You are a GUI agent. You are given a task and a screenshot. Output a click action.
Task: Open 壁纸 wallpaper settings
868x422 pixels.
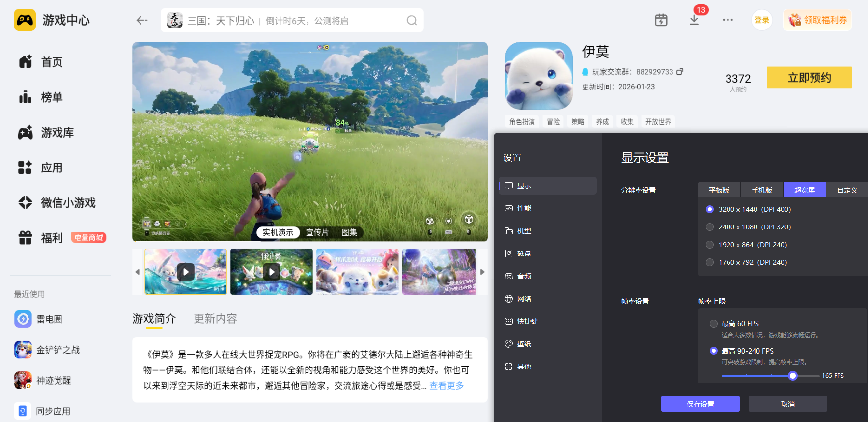(x=548, y=344)
